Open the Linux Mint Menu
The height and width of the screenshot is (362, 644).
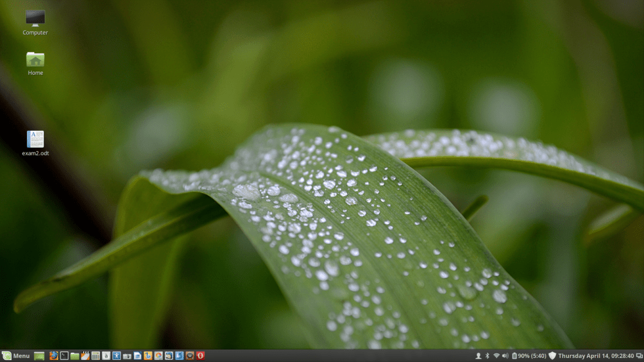coord(16,355)
